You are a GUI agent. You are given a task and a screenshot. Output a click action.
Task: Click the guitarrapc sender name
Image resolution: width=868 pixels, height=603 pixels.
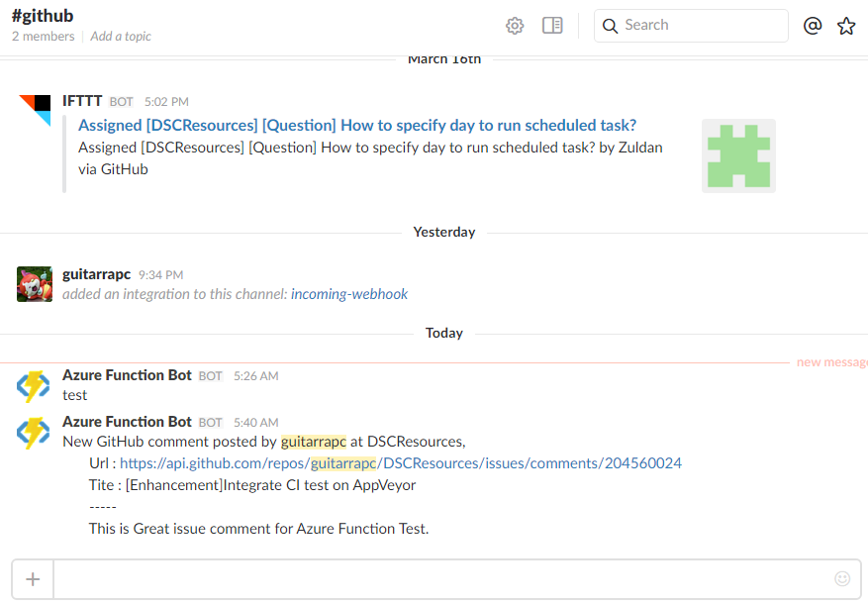[x=96, y=274]
